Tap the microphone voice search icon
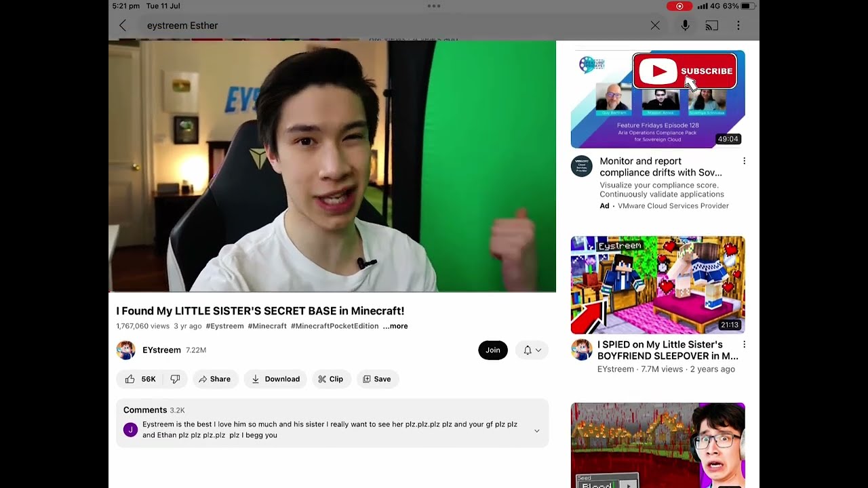The height and width of the screenshot is (488, 868). (686, 26)
